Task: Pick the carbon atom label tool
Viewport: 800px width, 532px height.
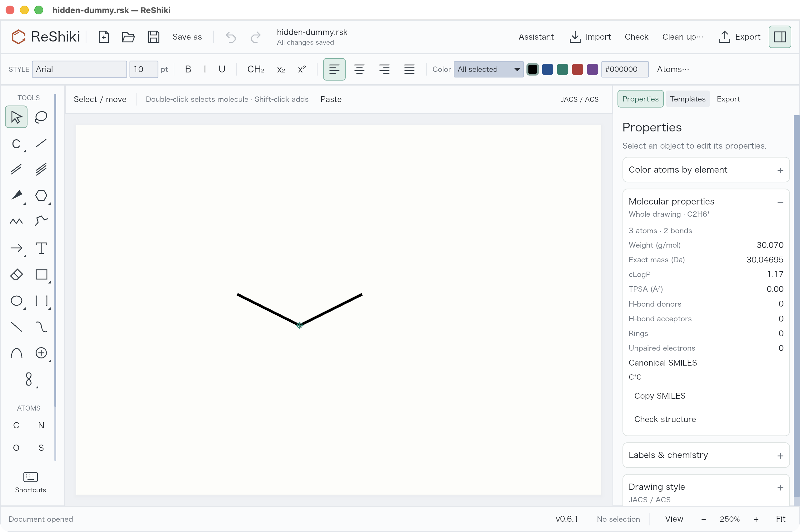Action: pyautogui.click(x=16, y=144)
